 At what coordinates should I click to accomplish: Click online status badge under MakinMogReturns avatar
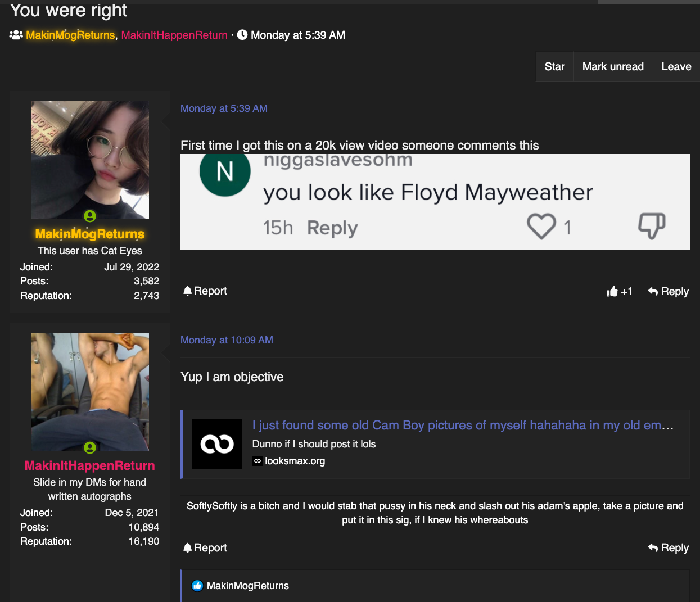pos(90,216)
